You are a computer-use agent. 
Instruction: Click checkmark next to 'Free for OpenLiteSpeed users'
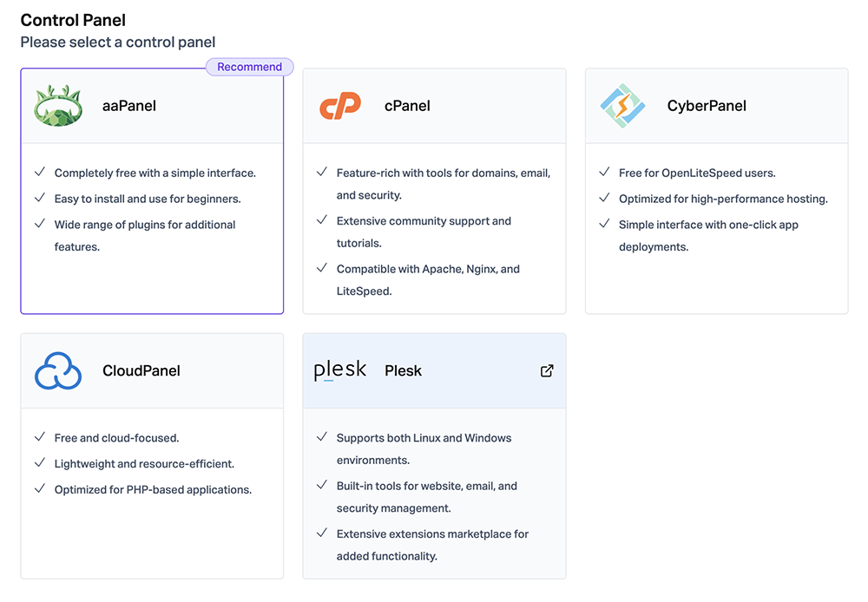tap(604, 172)
